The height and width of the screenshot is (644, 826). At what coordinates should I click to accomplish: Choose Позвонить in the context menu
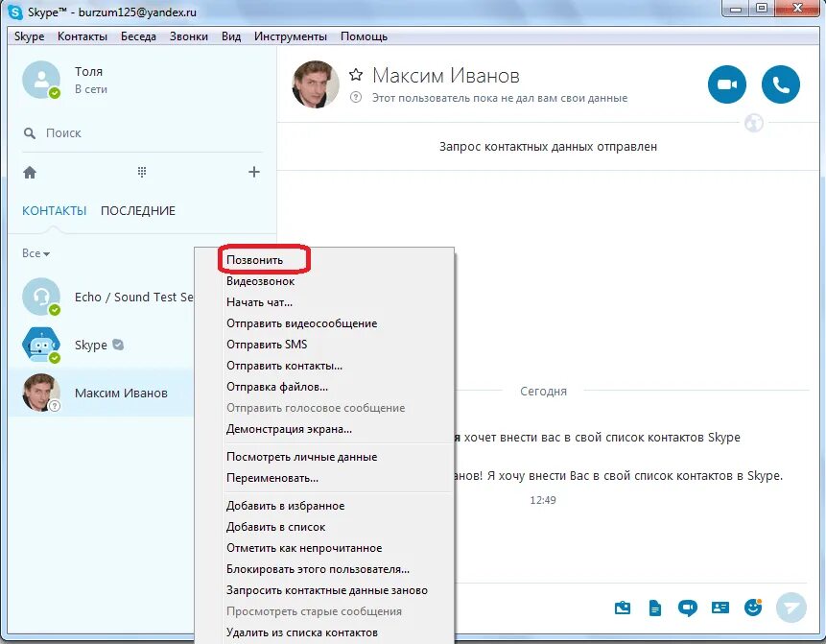click(x=324, y=260)
